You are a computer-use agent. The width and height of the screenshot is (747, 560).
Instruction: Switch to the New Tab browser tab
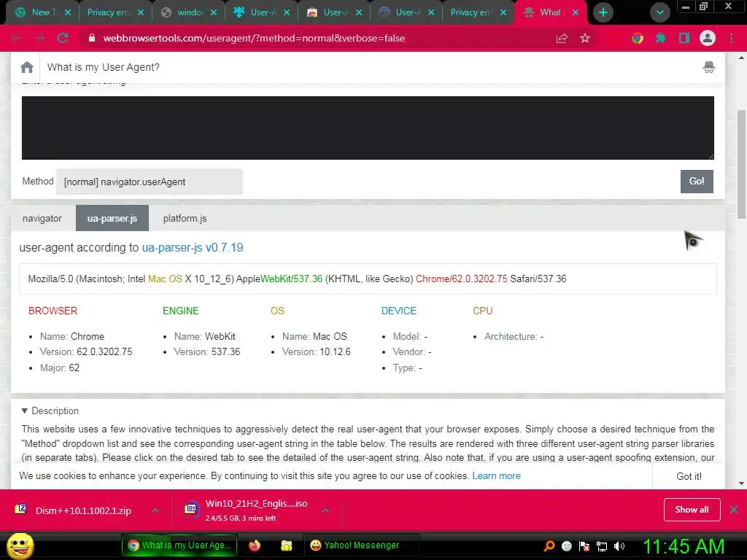point(42,12)
